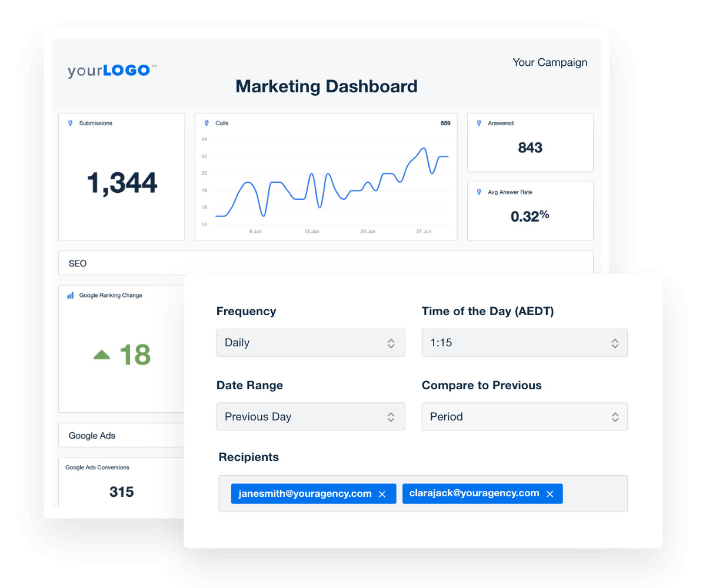Select the Google Ads section header

point(121,435)
